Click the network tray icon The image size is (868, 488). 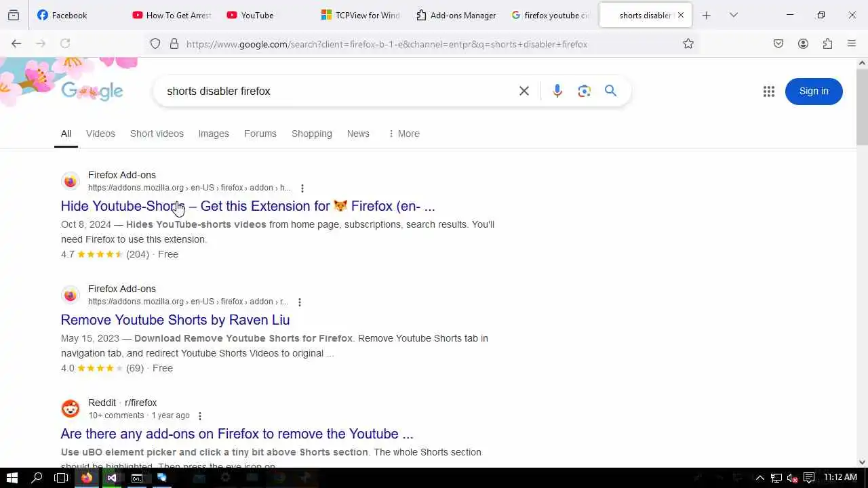[776, 478]
